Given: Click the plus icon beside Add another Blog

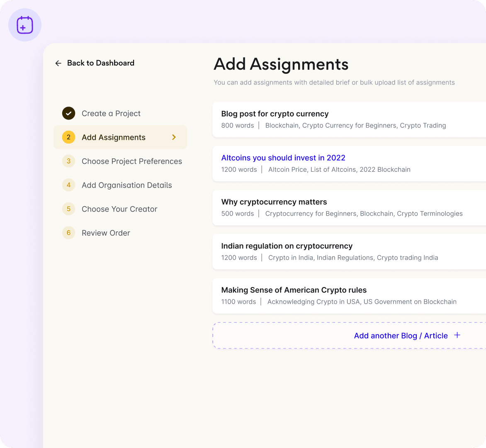Looking at the screenshot, I should pyautogui.click(x=457, y=335).
